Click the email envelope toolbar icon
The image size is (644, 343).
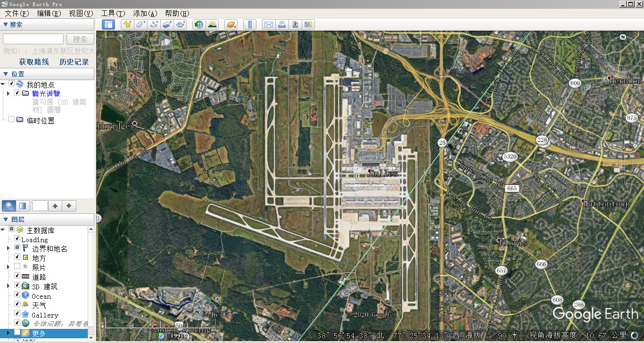pos(269,24)
